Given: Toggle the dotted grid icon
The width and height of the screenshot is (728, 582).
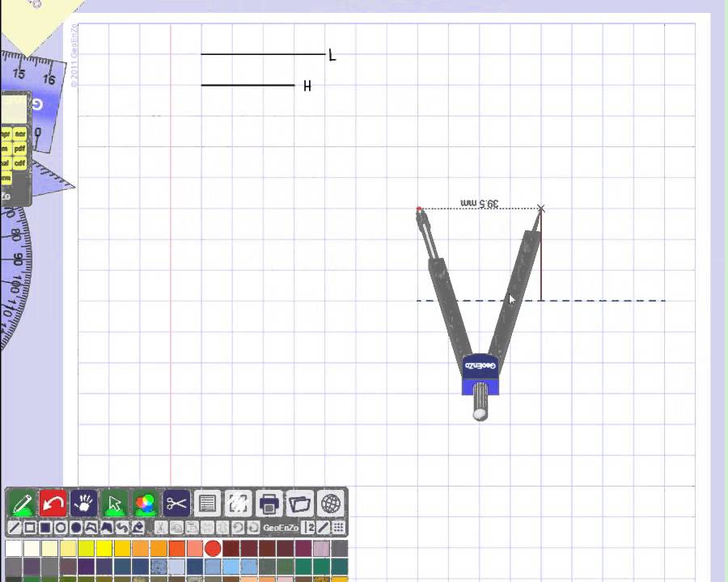Looking at the screenshot, I should coord(338,528).
